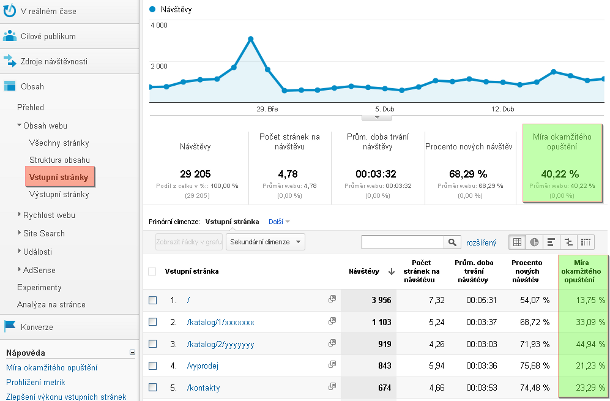Screen dimensions: 610x401
Task: Check the /kontakty row checkbox
Action: click(153, 387)
